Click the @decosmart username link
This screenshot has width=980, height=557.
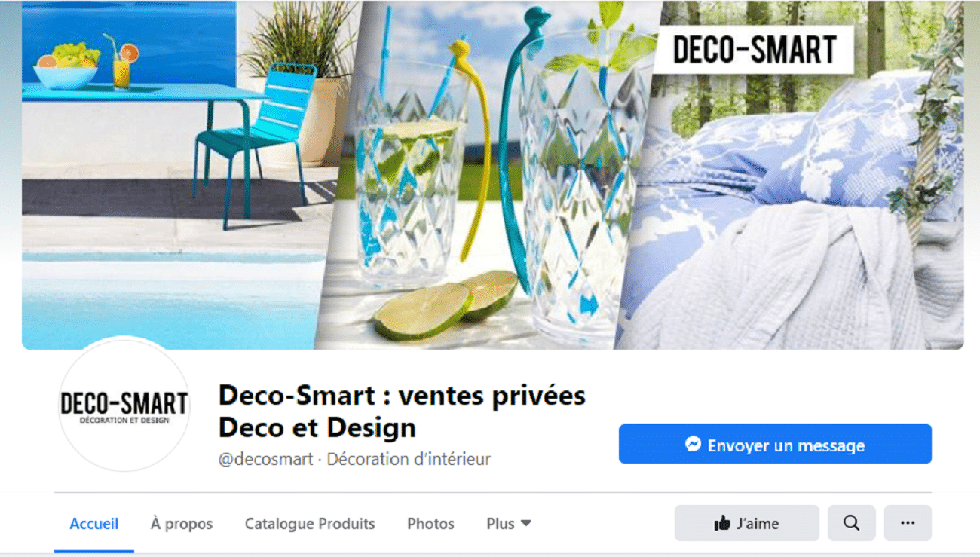tap(266, 458)
